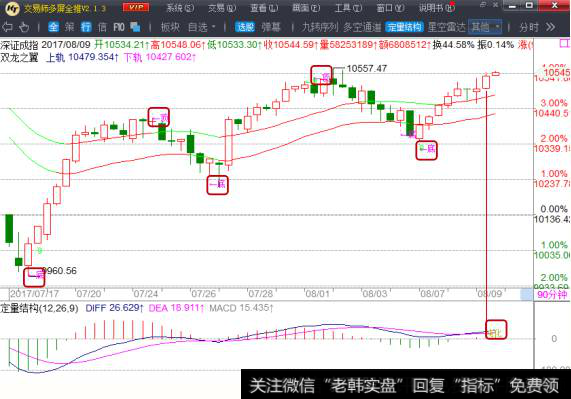The height and width of the screenshot is (399, 571).
Task: Toggle the 选股 button
Action: pyautogui.click(x=245, y=27)
